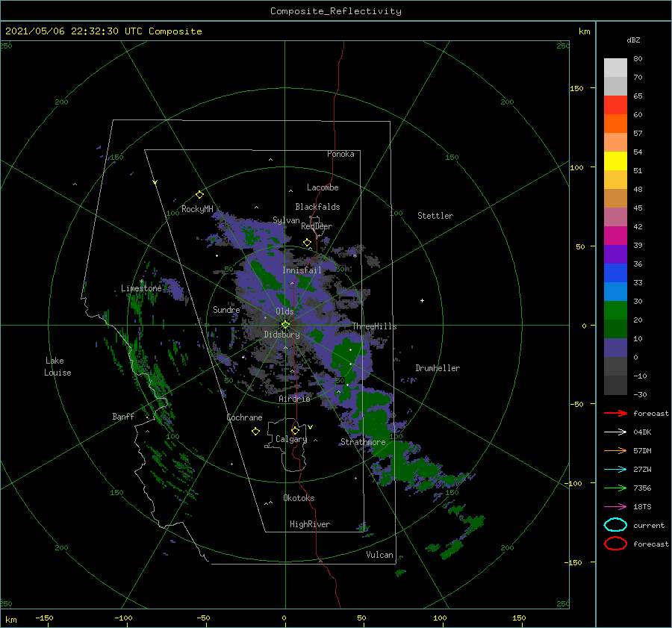This screenshot has width=672, height=628.
Task: Select the magenta 42-39 dBZ swatch
Action: pyautogui.click(x=615, y=236)
